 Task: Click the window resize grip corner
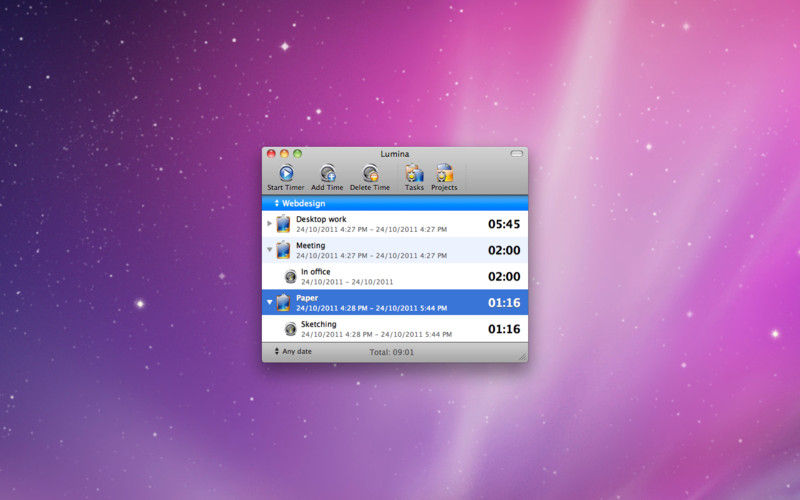[x=522, y=357]
